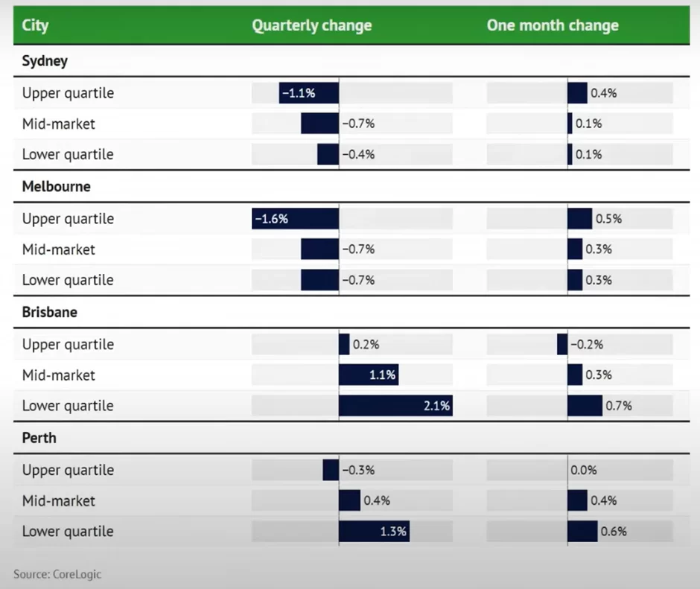This screenshot has width=700, height=589.
Task: Select Brisbane's 1.1% mid-market bar
Action: [368, 375]
